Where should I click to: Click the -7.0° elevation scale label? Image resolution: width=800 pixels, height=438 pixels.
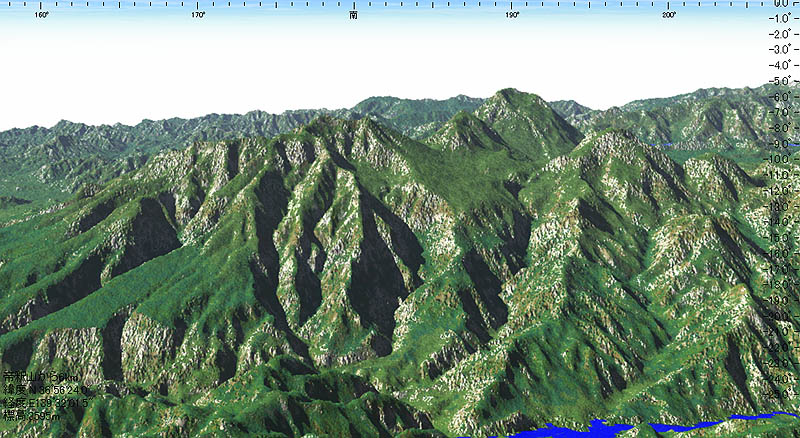(x=781, y=112)
